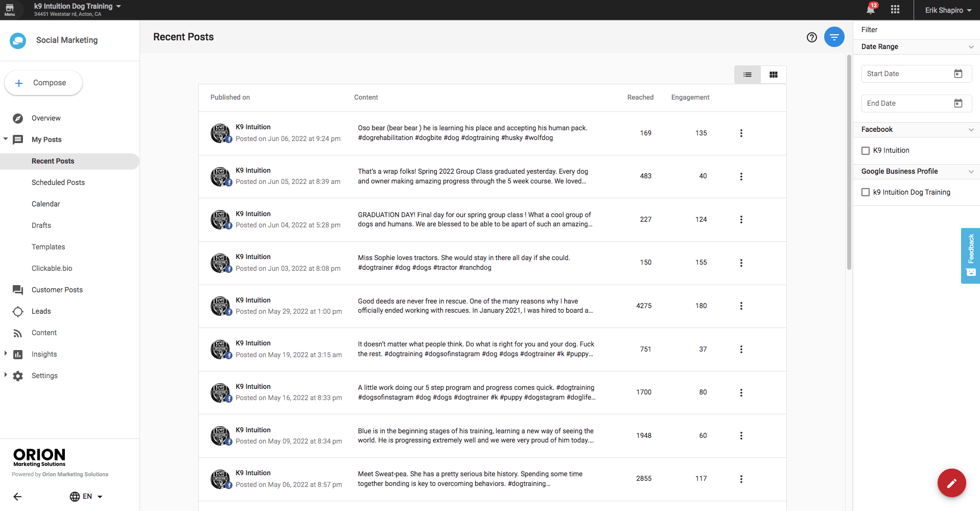The width and height of the screenshot is (980, 511).
Task: Open End Date calendar picker icon
Action: coord(958,103)
